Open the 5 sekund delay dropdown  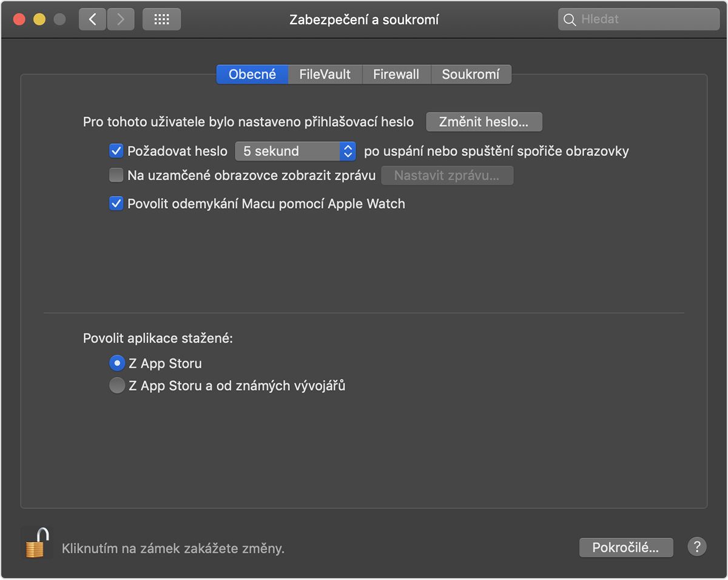295,151
